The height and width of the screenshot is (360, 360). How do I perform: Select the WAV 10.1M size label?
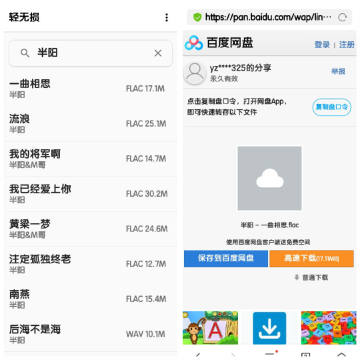tap(146, 334)
